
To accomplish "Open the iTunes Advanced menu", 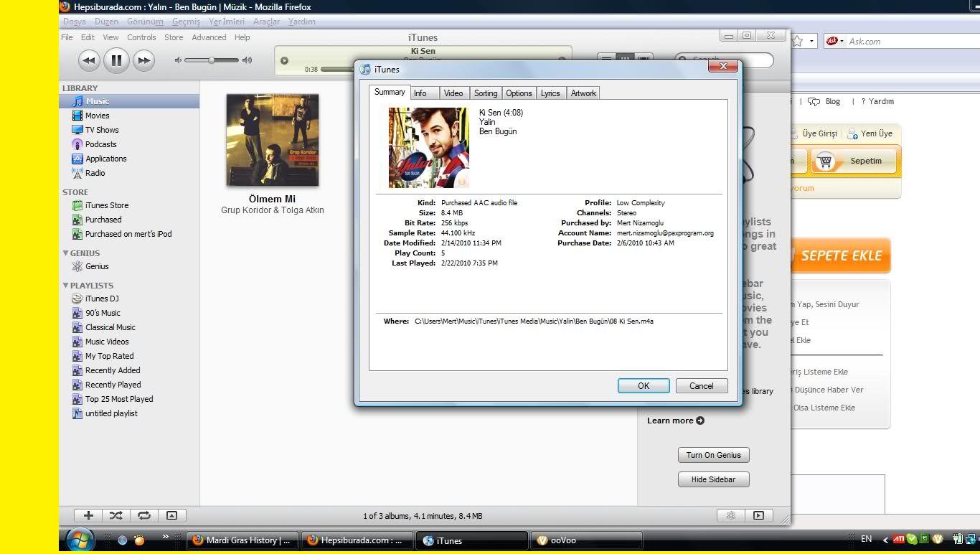I will [209, 37].
